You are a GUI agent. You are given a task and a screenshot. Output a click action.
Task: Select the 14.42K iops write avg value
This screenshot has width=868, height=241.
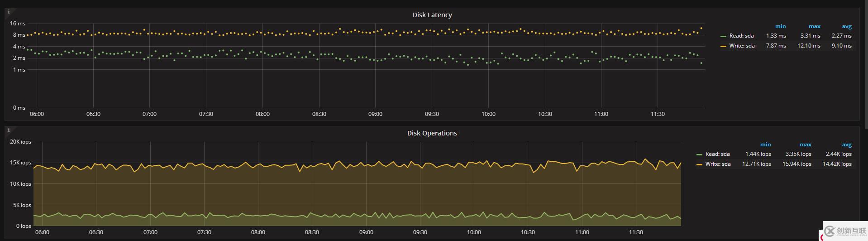pyautogui.click(x=837, y=164)
